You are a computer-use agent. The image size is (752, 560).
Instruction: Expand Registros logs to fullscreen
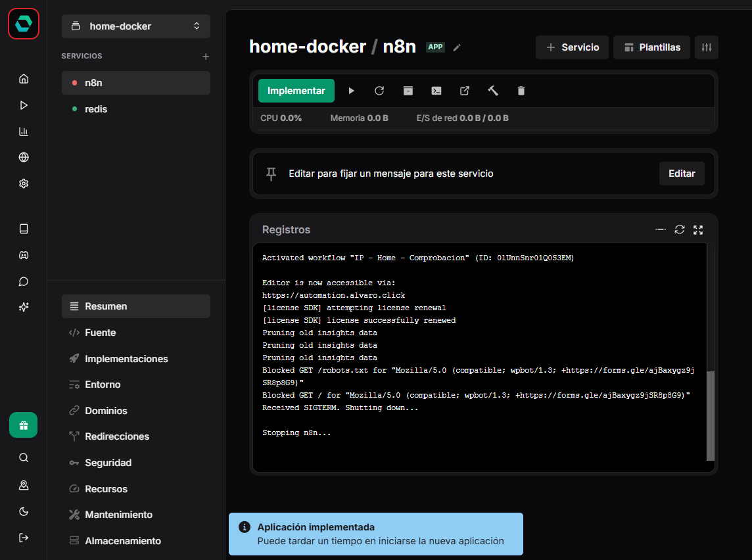698,229
